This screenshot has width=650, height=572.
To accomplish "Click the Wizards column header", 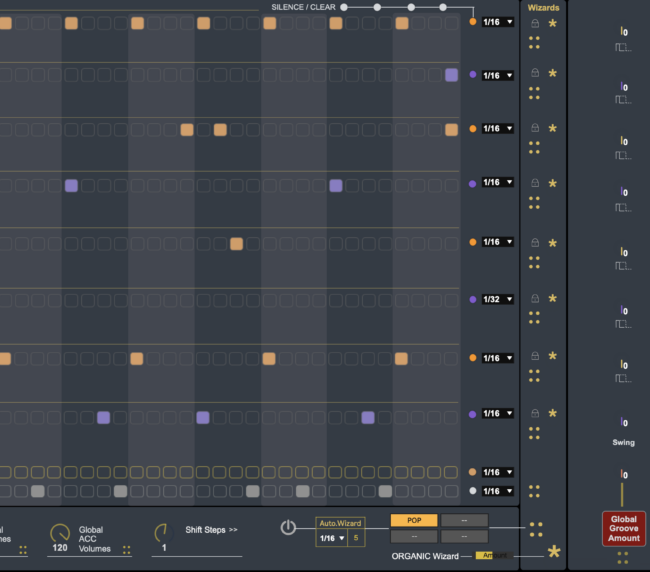I will click(543, 7).
